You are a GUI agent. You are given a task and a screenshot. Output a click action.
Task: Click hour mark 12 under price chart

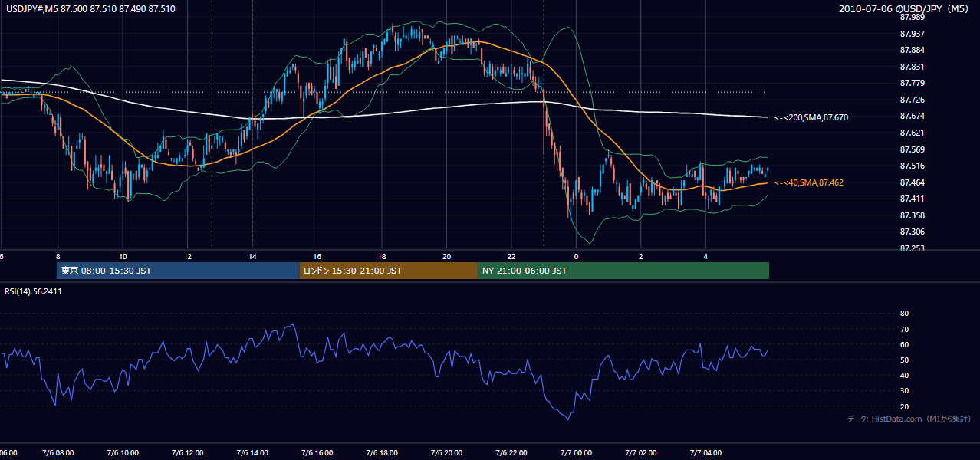click(187, 256)
